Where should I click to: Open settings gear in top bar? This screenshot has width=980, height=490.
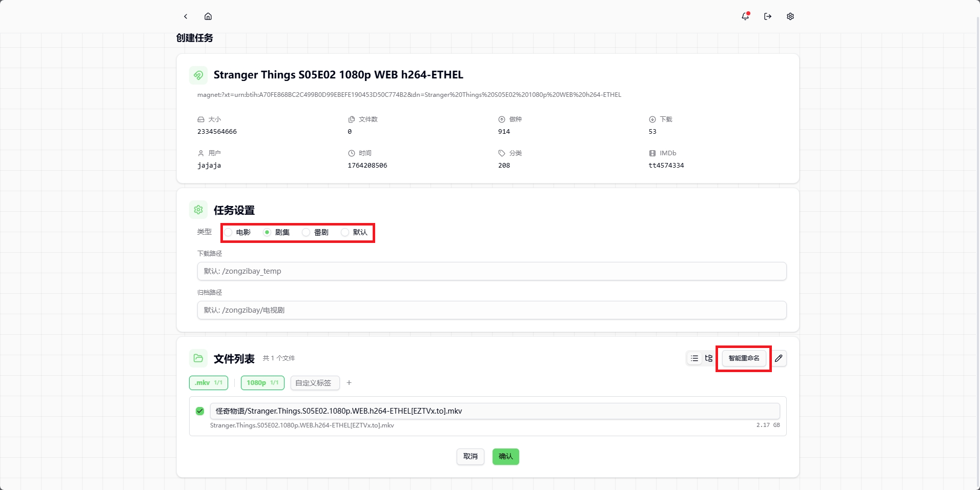pos(790,16)
